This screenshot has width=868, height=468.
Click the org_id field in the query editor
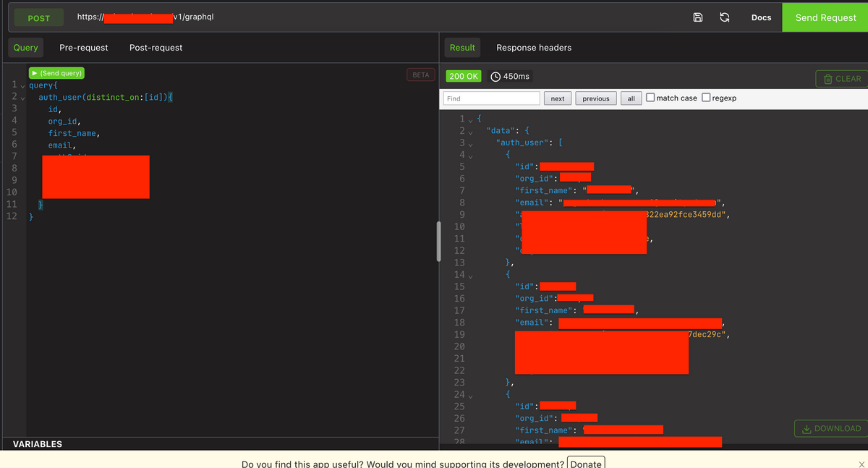64,122
